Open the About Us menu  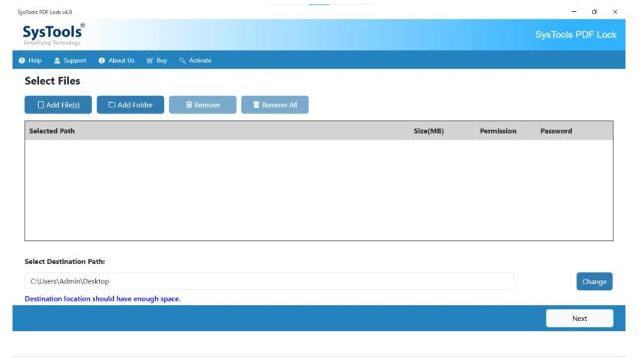(x=121, y=61)
